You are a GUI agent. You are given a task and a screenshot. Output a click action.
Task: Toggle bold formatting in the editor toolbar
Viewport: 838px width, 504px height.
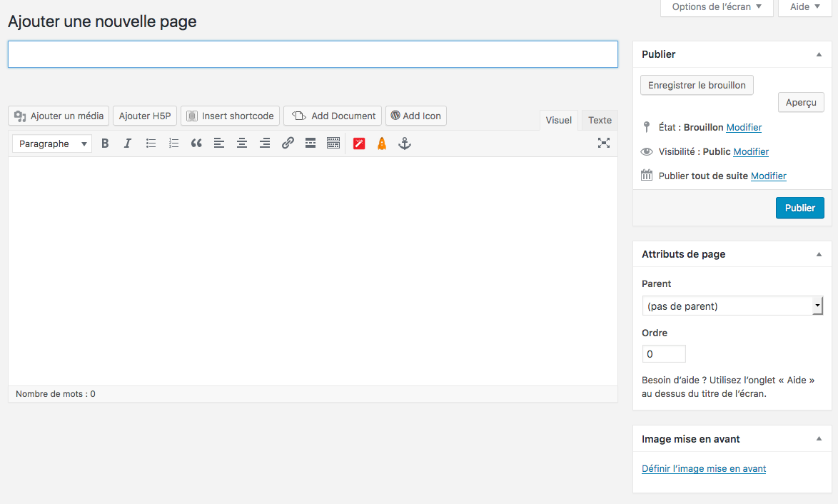pyautogui.click(x=105, y=143)
